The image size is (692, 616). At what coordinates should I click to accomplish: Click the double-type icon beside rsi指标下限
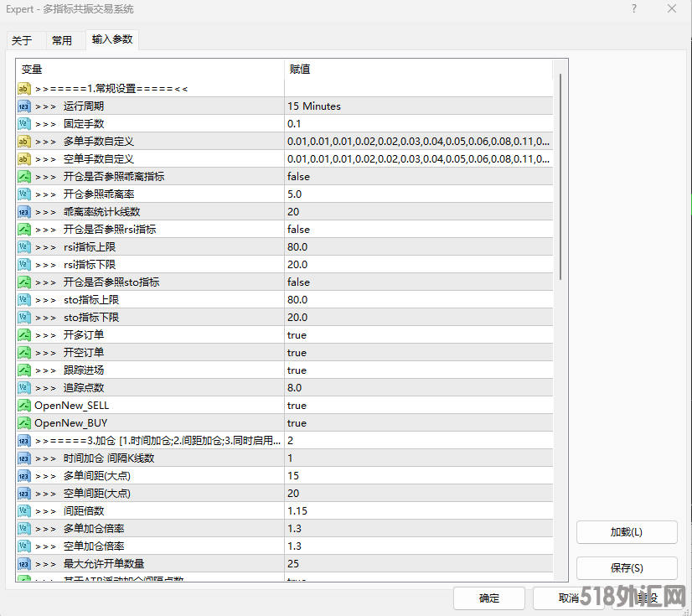click(x=23, y=265)
